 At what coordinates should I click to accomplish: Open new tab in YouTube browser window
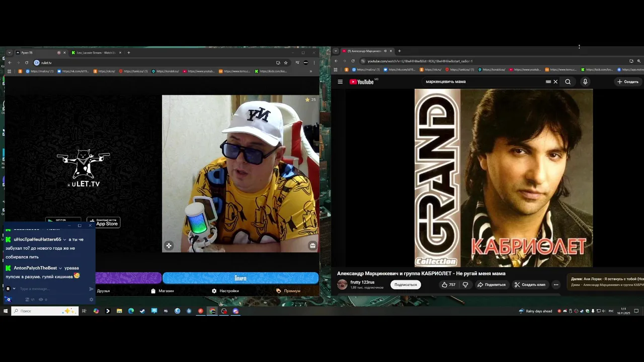coord(399,51)
